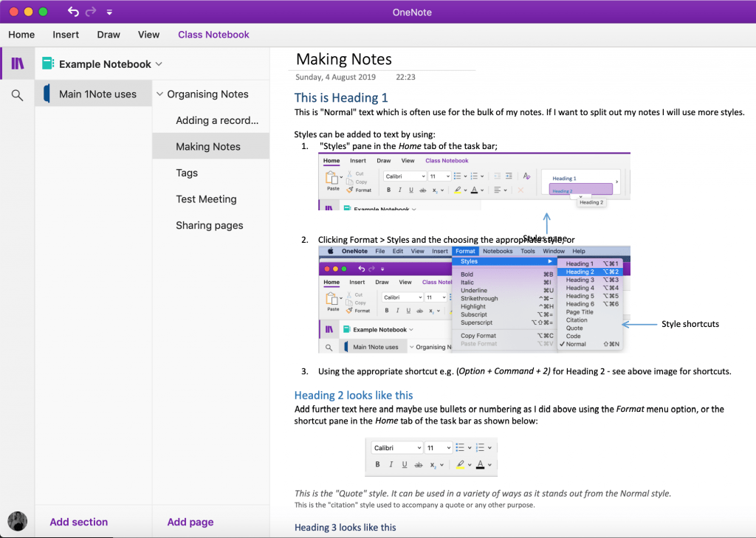
Task: Click Add section
Action: point(78,521)
